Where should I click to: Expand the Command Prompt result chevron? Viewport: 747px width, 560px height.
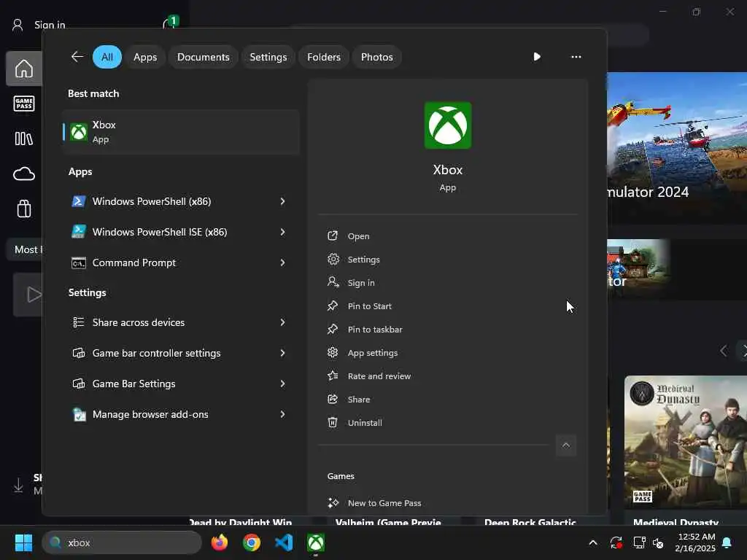tap(282, 262)
